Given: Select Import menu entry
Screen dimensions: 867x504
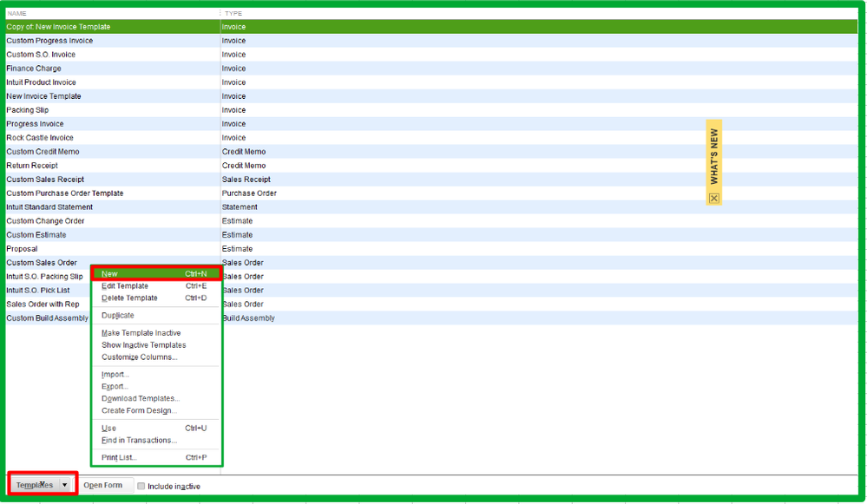Looking at the screenshot, I should (156, 375).
